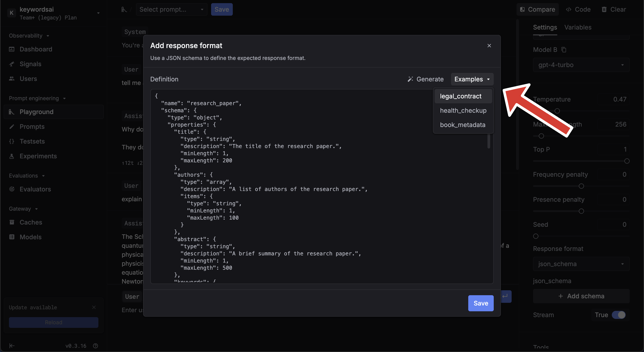The height and width of the screenshot is (352, 644).
Task: Open the Dashboard icon in sidebar
Action: [x=12, y=49]
